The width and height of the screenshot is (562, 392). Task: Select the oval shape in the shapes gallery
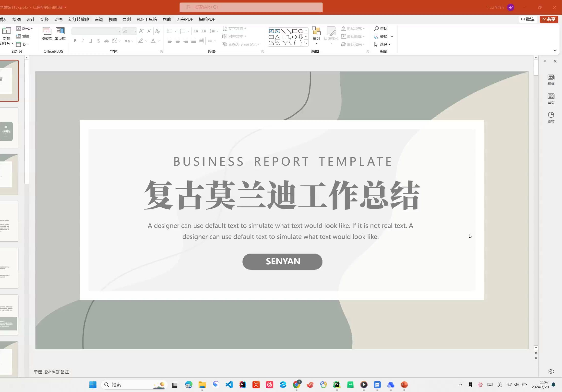[x=300, y=31]
